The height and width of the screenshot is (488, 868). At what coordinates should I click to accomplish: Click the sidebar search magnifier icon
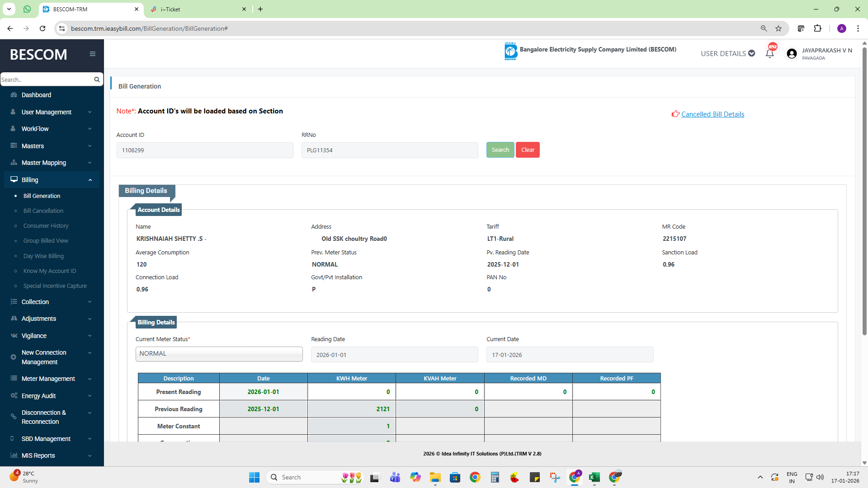97,80
